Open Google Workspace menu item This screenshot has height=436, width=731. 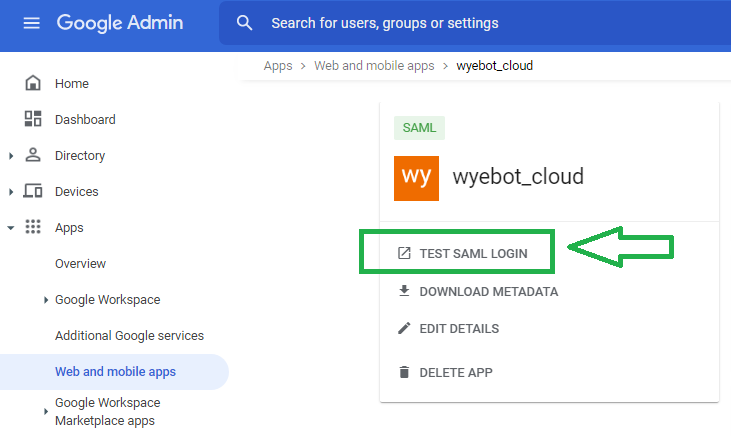coord(108,300)
